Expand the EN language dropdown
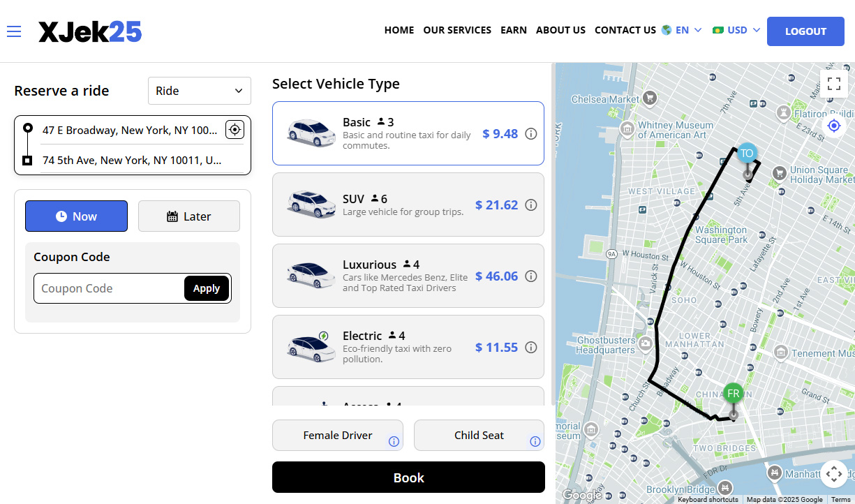 point(682,30)
